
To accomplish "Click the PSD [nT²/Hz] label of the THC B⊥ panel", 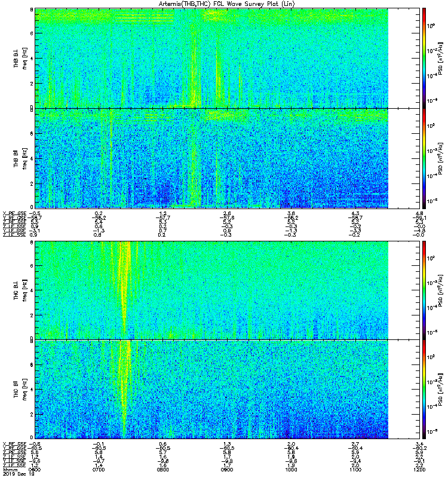I will point(441,290).
